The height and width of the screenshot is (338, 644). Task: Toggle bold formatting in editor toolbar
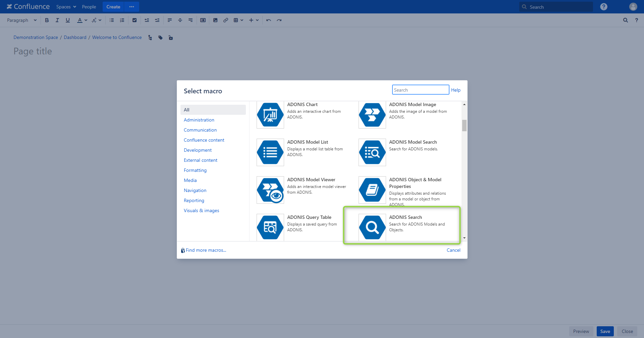47,20
